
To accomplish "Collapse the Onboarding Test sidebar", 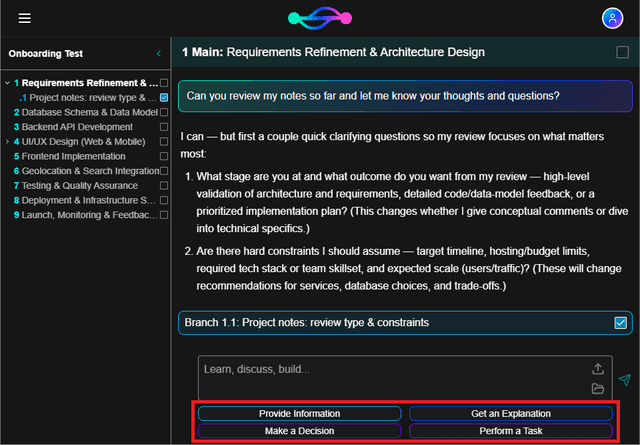I will tap(158, 53).
